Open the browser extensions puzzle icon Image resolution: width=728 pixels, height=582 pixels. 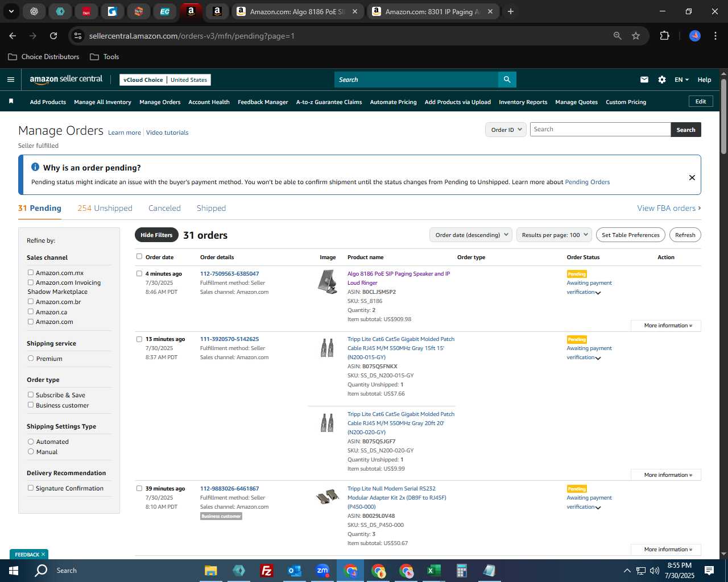click(664, 36)
